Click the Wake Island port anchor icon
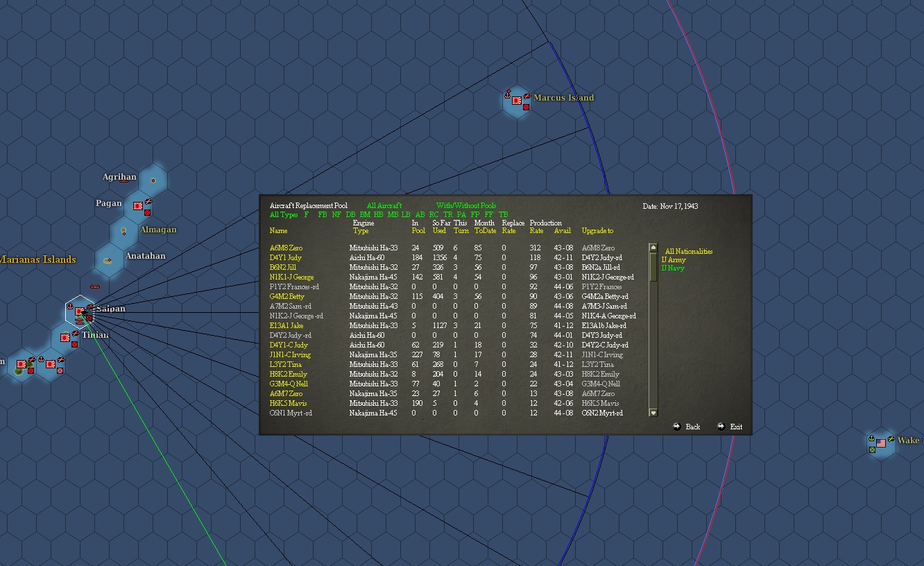Image resolution: width=924 pixels, height=566 pixels. coord(871,439)
